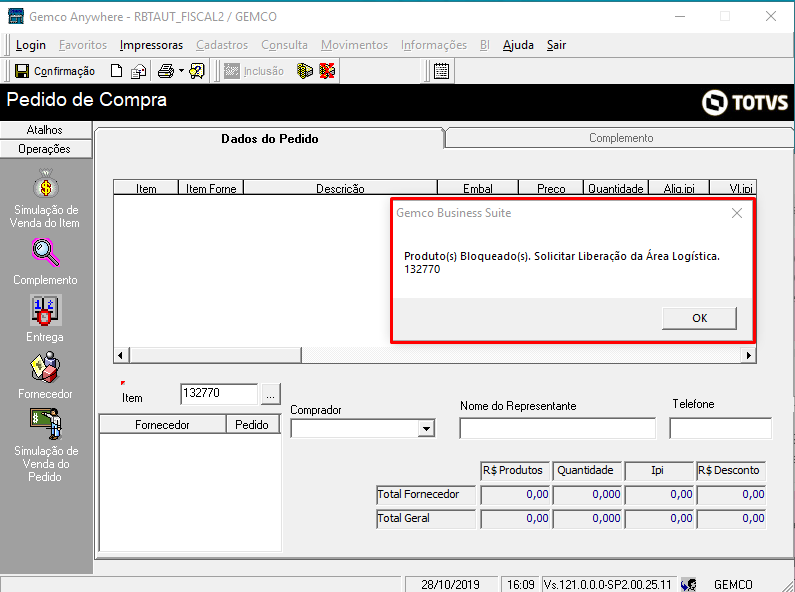Open the Consulta menu
Screen dimensions: 795x592
click(x=284, y=45)
